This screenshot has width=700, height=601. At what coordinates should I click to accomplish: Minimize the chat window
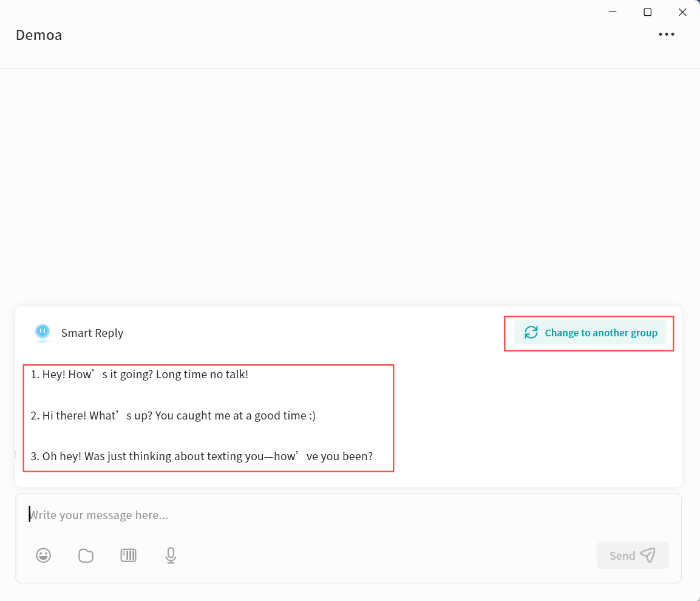tap(613, 12)
